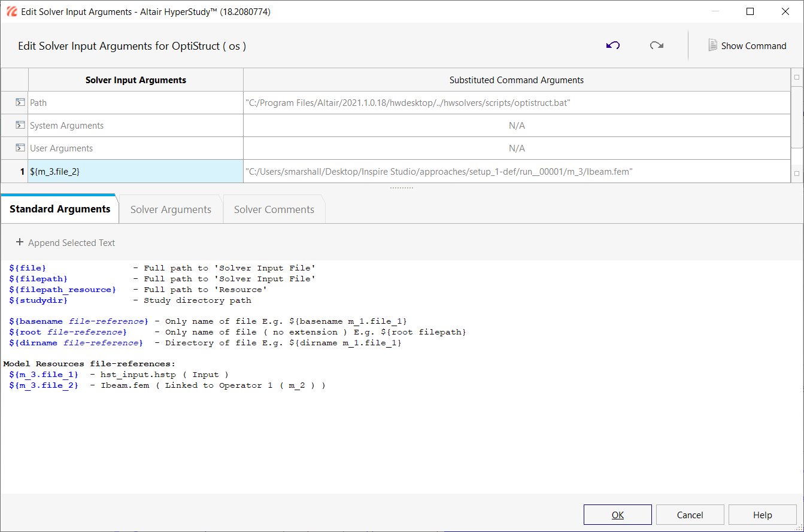Click the plus icon for Append Selected Text

tap(20, 242)
